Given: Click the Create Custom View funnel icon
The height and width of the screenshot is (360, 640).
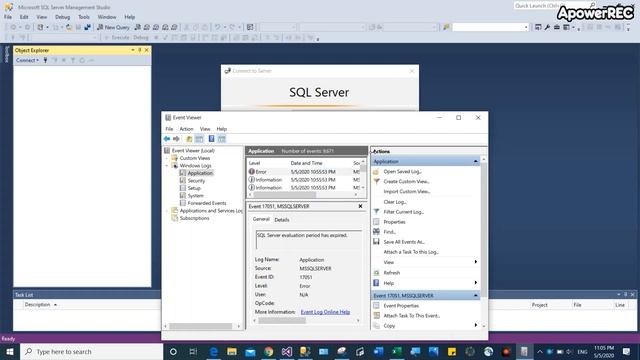Looking at the screenshot, I should (x=376, y=181).
